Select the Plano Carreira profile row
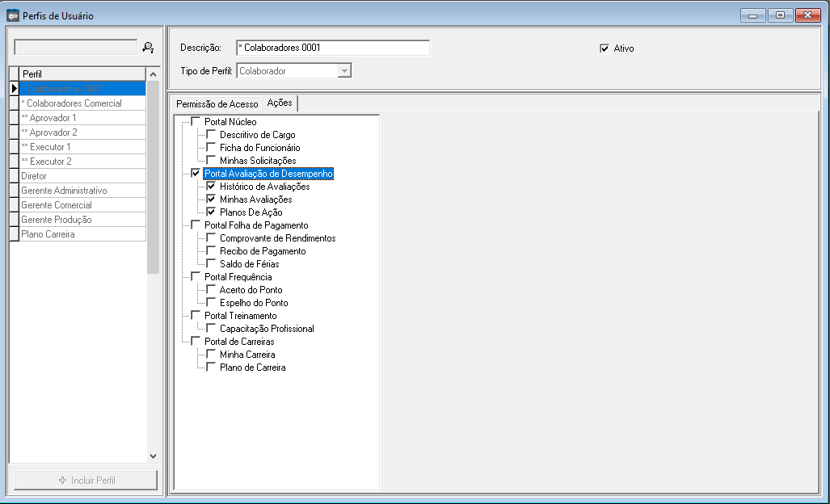This screenshot has width=830, height=504. [48, 234]
